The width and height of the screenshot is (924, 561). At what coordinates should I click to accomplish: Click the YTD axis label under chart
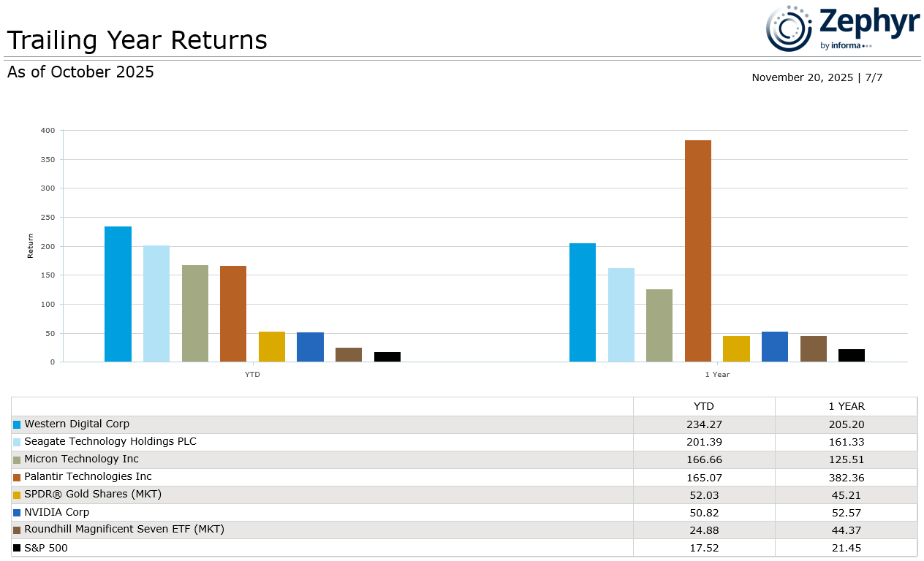[252, 374]
